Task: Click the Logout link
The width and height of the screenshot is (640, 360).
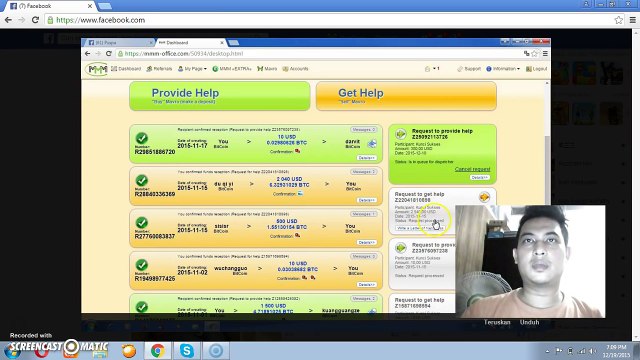Action: [x=536, y=69]
